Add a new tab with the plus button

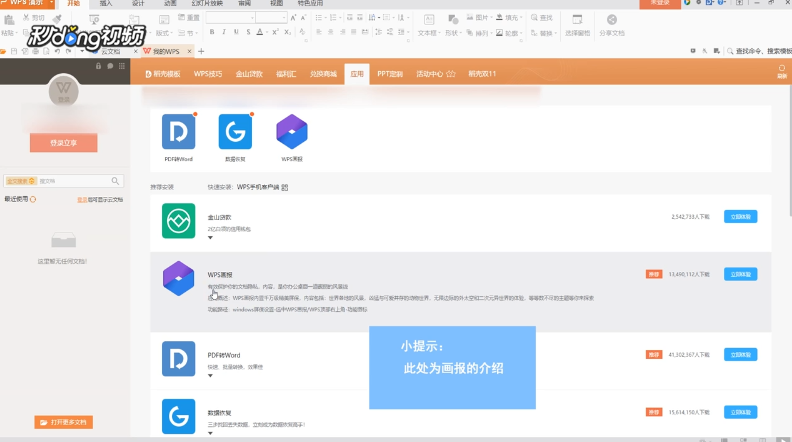(201, 52)
